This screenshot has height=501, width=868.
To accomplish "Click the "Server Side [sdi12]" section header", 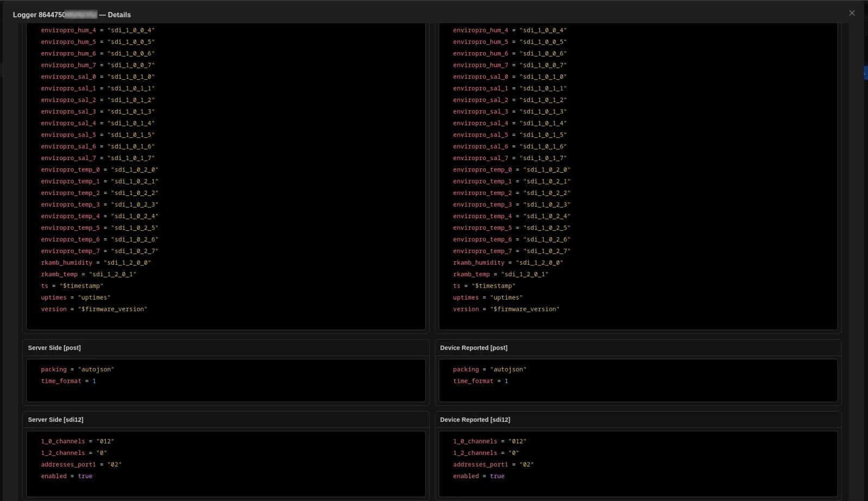I will click(56, 420).
